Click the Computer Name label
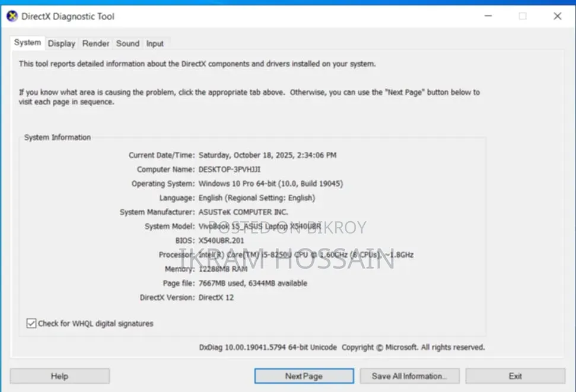The height and width of the screenshot is (392, 576). [x=166, y=170]
